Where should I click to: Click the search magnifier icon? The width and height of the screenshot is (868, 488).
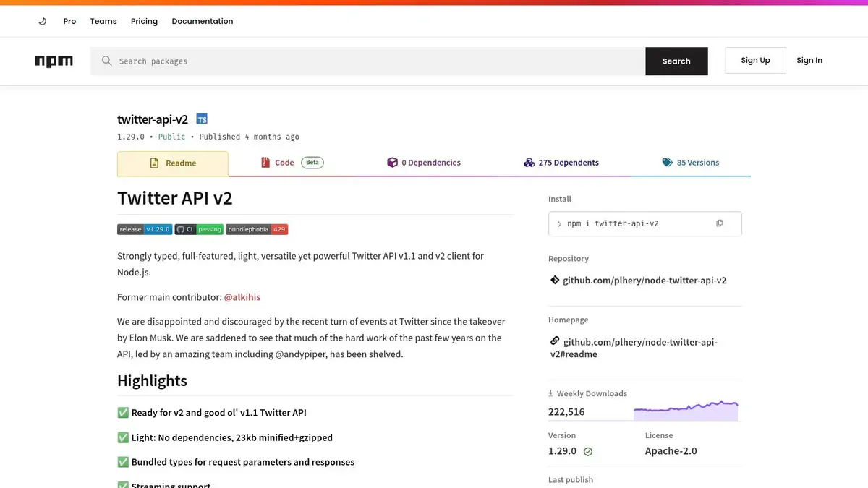click(x=106, y=61)
